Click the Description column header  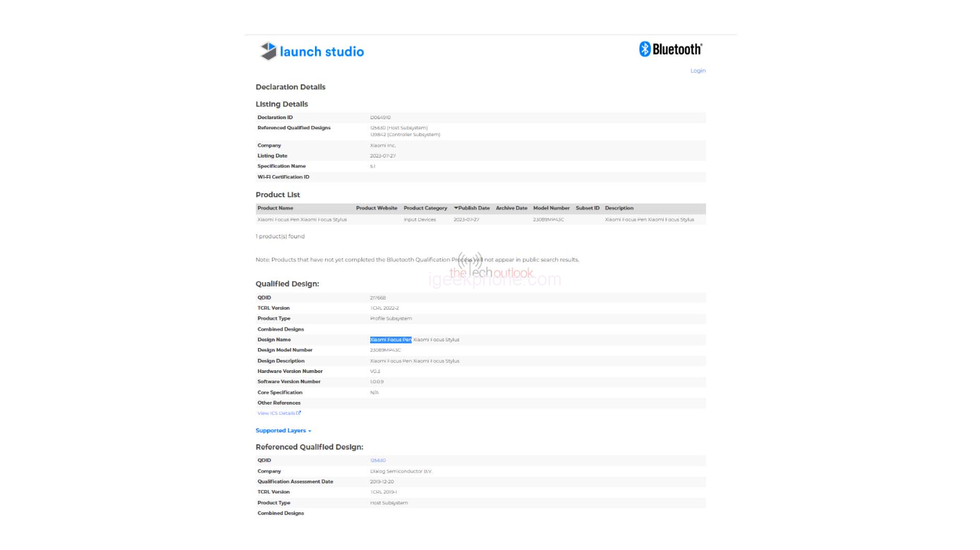[619, 208]
